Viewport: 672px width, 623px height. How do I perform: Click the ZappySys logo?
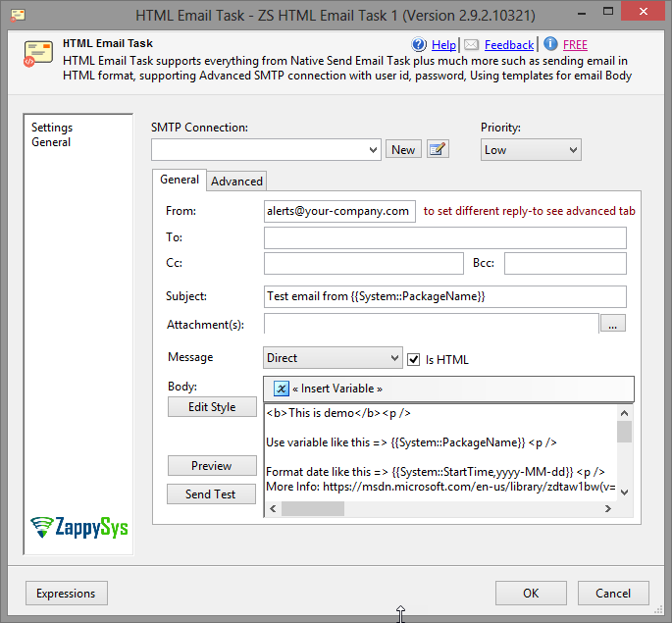coord(78,528)
